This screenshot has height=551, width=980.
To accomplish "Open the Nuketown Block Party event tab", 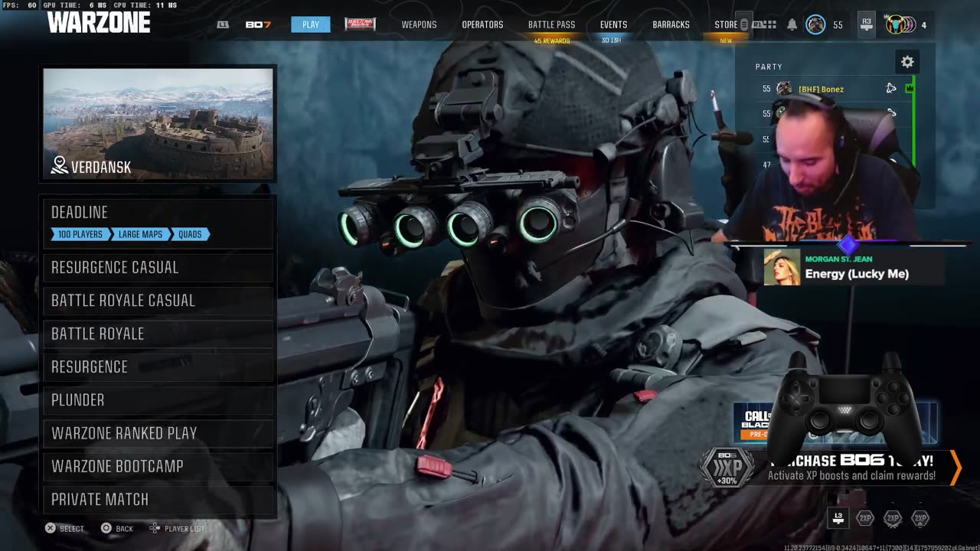I will pos(360,24).
